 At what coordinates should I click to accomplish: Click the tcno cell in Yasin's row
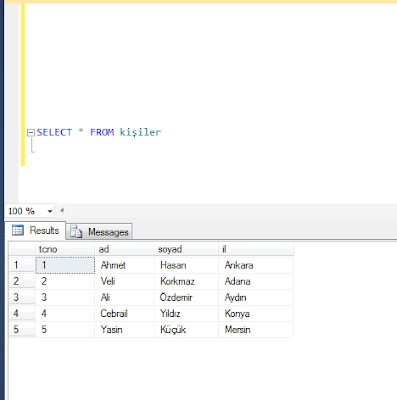click(65, 329)
